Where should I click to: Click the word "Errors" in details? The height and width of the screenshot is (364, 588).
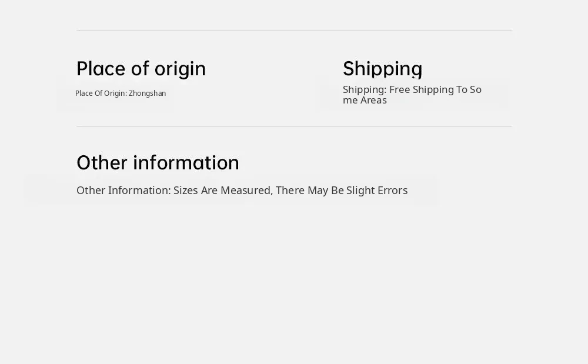tap(392, 191)
